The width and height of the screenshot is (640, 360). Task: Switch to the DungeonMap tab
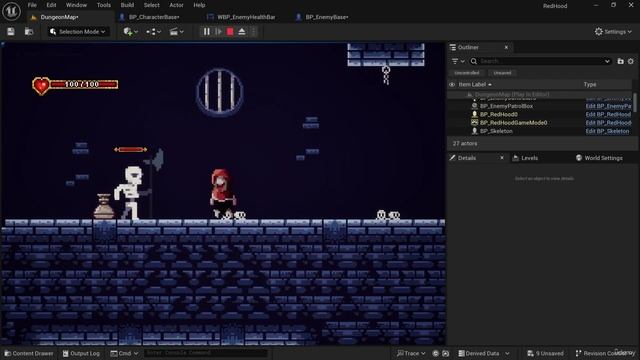59,17
